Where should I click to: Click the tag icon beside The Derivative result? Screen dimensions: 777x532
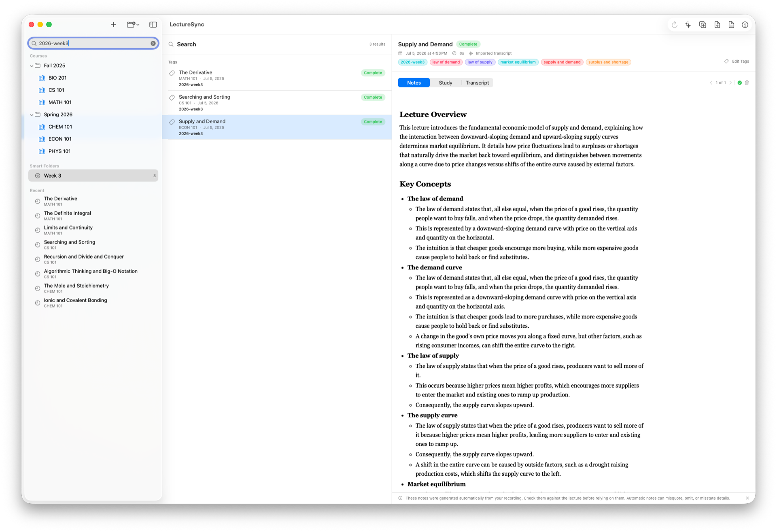coord(172,73)
